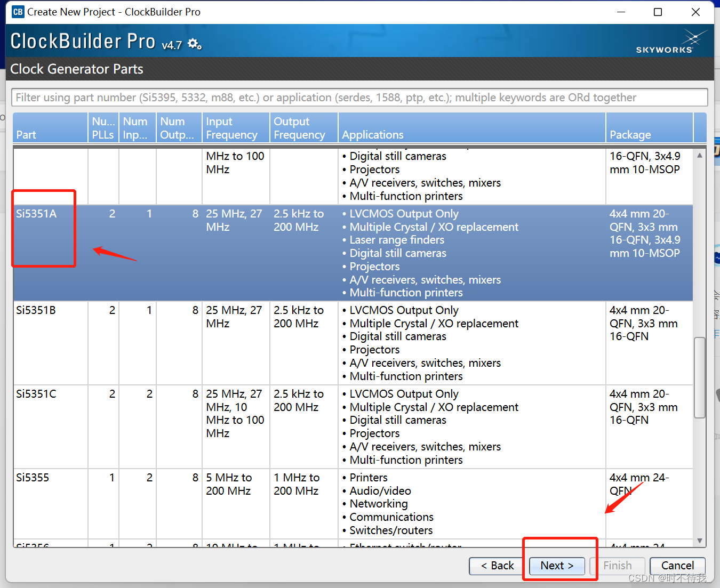The width and height of the screenshot is (720, 588).
Task: Click Si5351C's "Multiple Crystal / XO replacement" text
Action: point(434,407)
